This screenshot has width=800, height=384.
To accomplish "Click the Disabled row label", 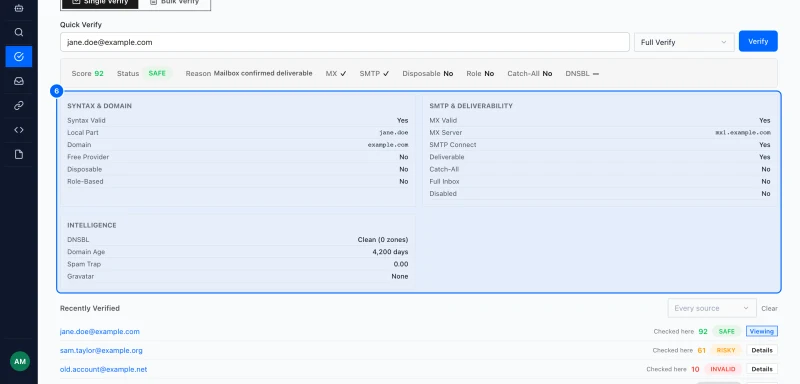I will 443,194.
